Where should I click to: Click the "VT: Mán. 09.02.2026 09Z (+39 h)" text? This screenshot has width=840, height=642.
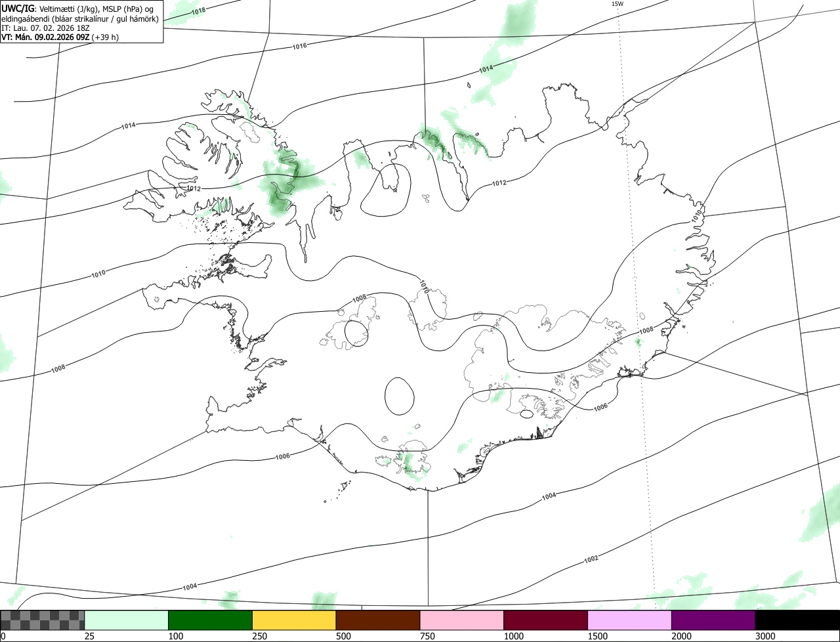point(60,37)
